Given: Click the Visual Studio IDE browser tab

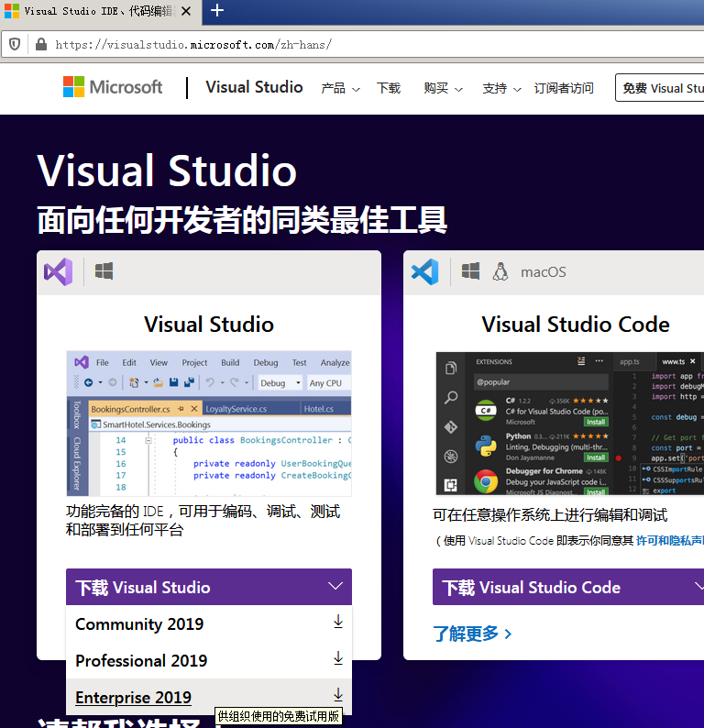Looking at the screenshot, I should coord(101,11).
